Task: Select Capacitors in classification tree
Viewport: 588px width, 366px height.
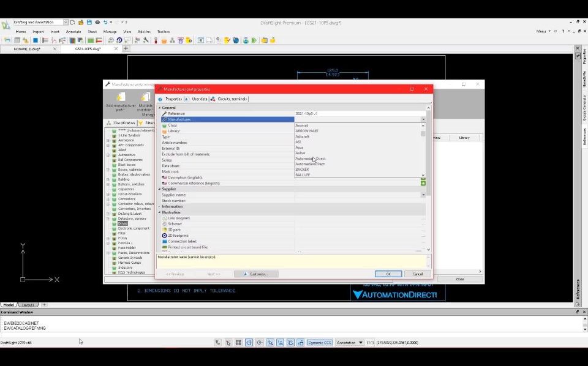Action: tap(126, 189)
